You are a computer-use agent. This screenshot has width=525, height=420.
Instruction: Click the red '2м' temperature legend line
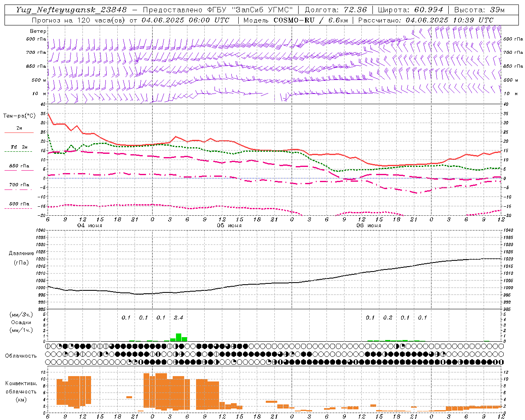(x=19, y=133)
